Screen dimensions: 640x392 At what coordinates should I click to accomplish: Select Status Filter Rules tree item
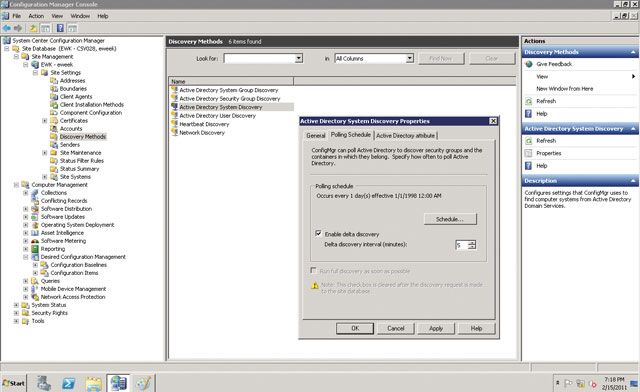tap(82, 161)
